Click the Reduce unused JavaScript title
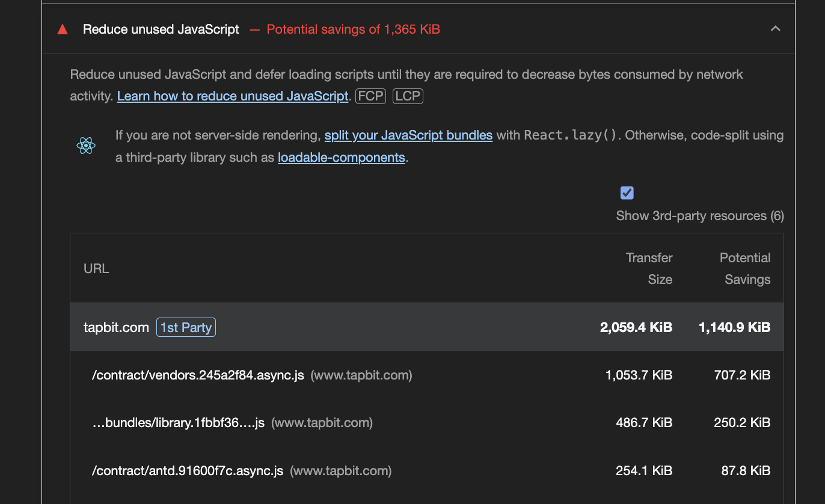 161,29
